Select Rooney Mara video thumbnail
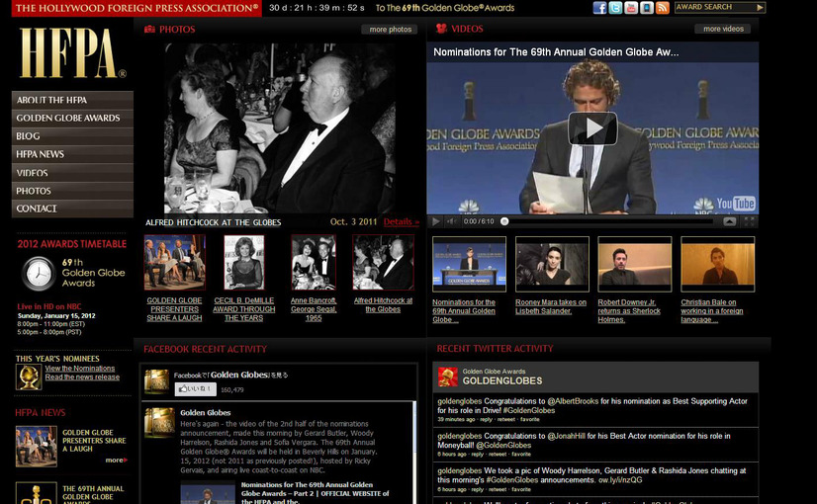The height and width of the screenshot is (504, 817). [x=552, y=264]
